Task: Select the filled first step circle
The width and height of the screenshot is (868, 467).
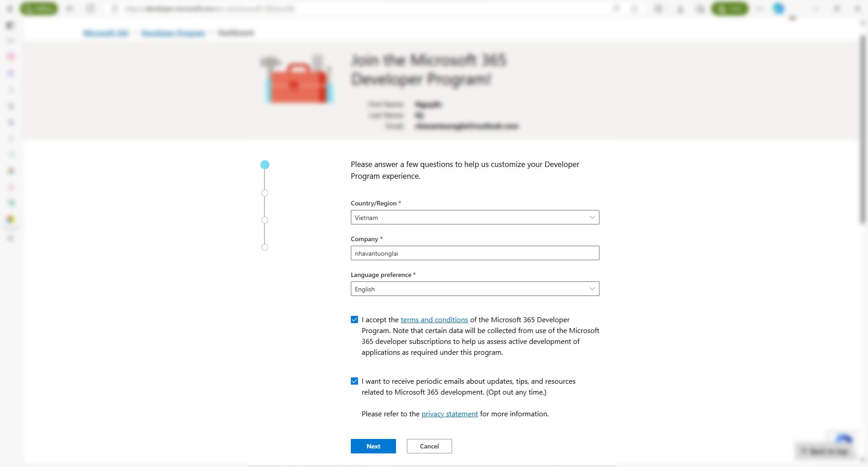Action: click(265, 165)
